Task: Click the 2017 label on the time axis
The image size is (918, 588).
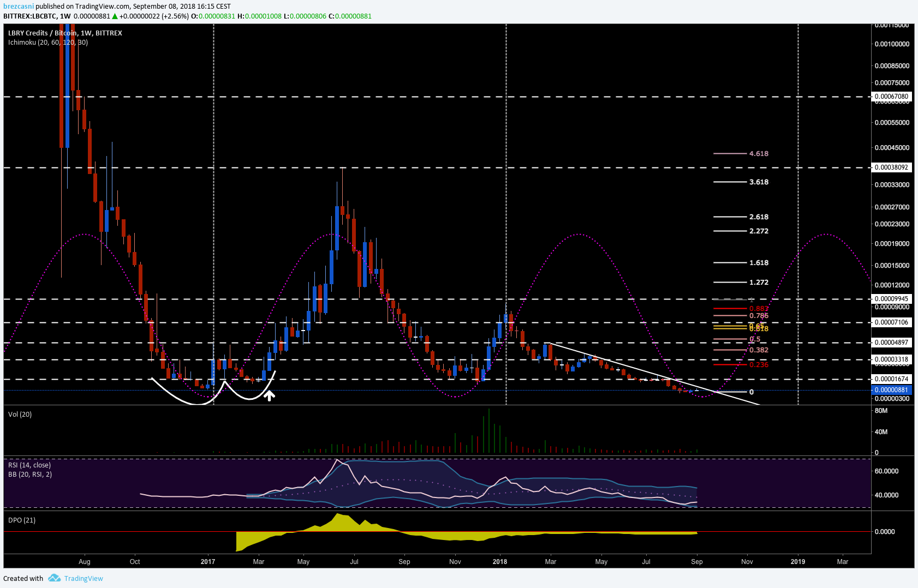Action: 208,562
